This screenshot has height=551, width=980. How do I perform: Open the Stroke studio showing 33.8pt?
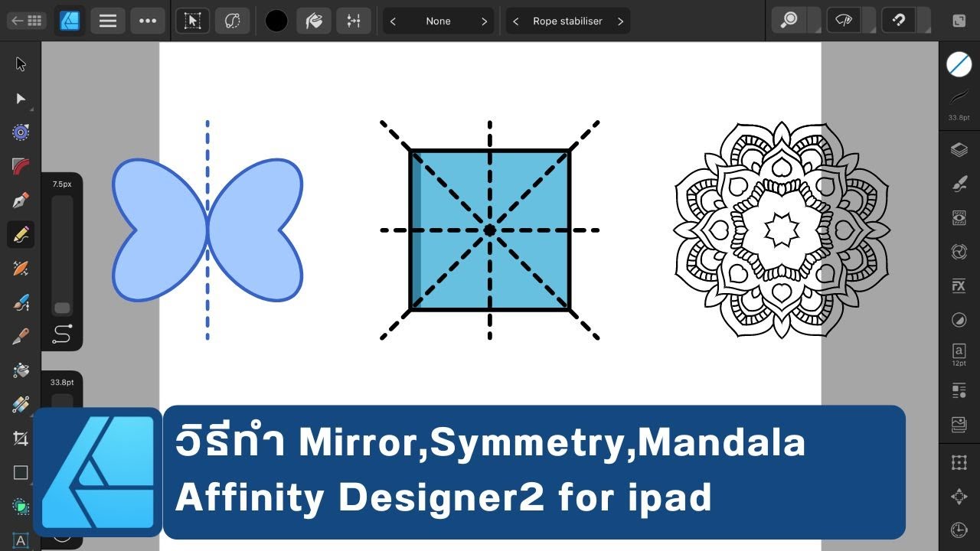(x=959, y=103)
